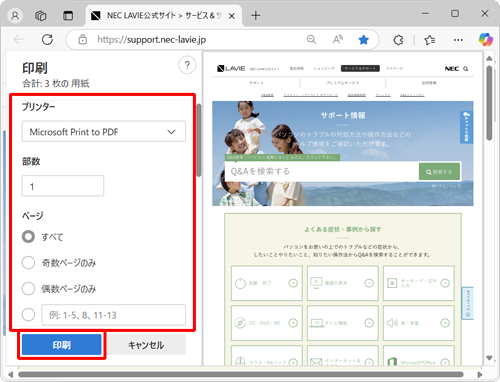Screen dimensions: 500x382
Task: Click the blue 印刷 button
Action: pos(62,345)
